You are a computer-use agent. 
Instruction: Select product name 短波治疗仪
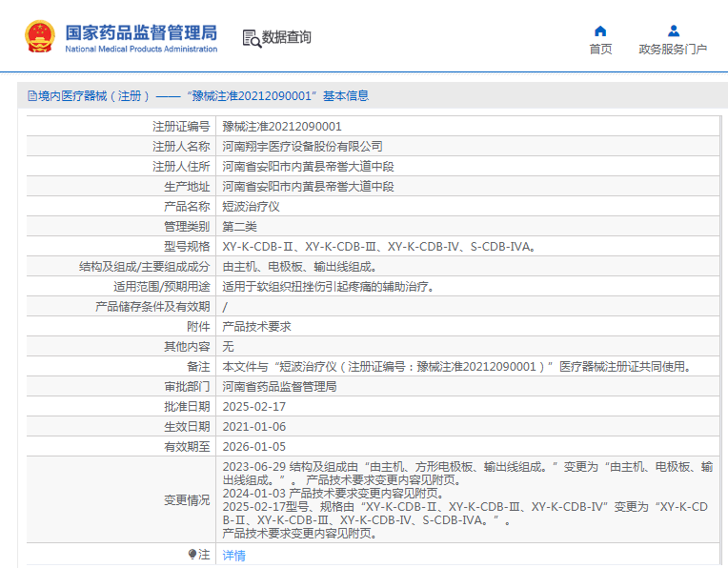tap(251, 206)
